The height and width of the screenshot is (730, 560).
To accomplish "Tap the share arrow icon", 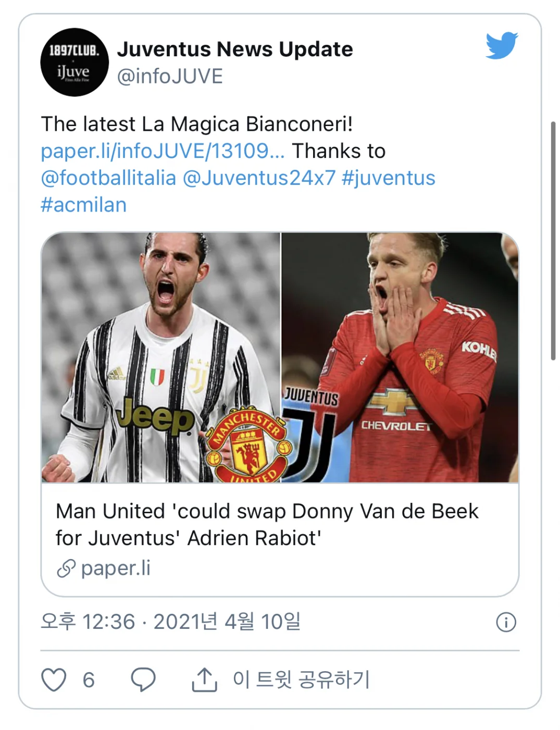I will 204,679.
